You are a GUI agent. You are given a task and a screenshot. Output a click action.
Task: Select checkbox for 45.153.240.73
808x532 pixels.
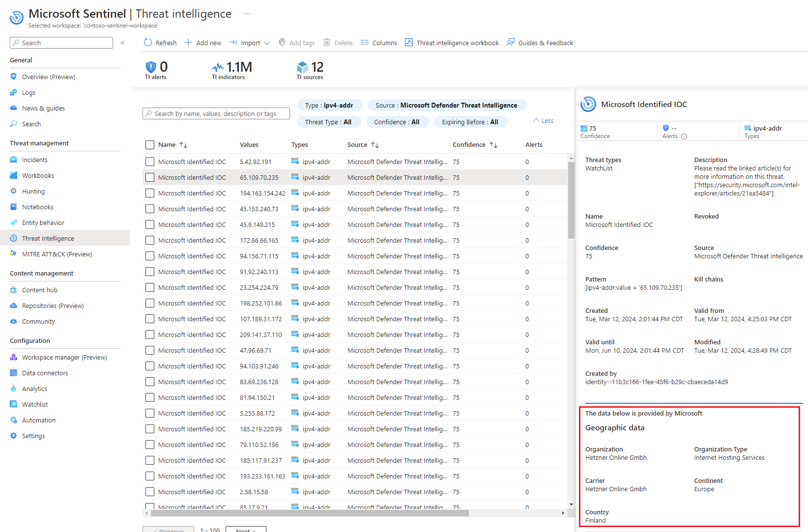tap(150, 209)
